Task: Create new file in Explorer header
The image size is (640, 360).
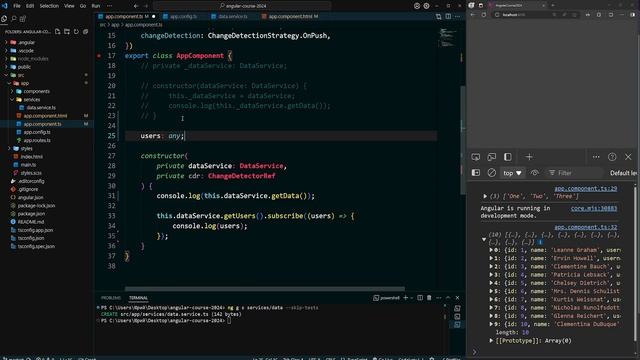Action: pos(58,31)
